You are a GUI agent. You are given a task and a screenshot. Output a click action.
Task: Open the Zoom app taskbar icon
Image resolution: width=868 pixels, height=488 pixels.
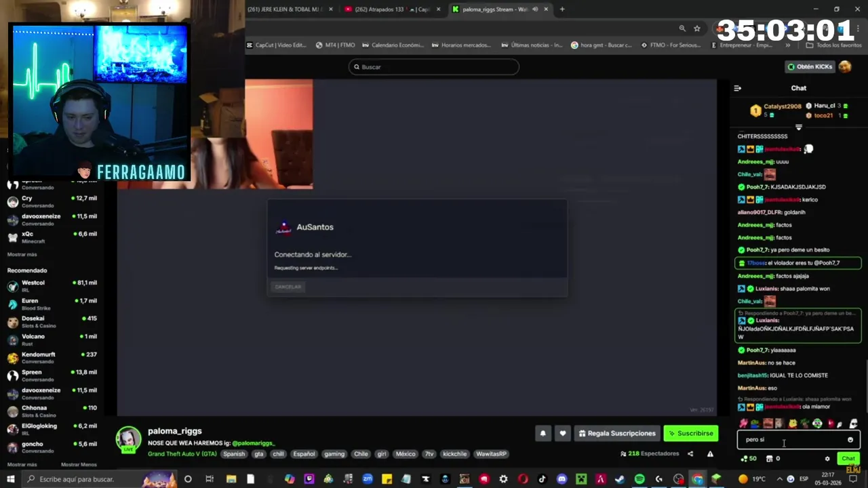368,479
